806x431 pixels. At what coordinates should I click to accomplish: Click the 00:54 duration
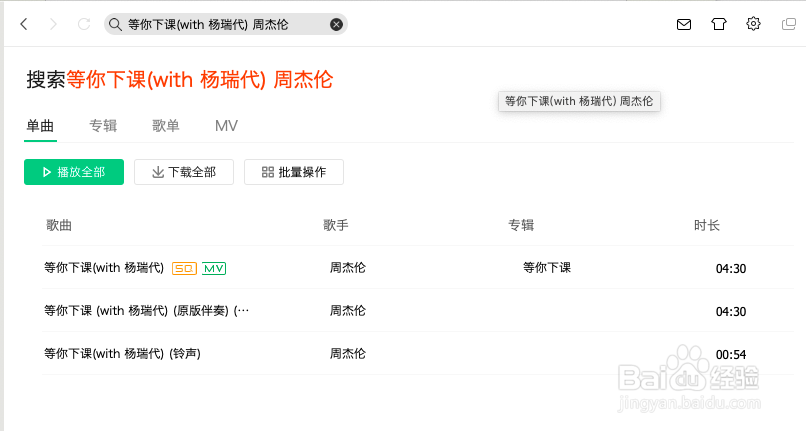pos(731,355)
